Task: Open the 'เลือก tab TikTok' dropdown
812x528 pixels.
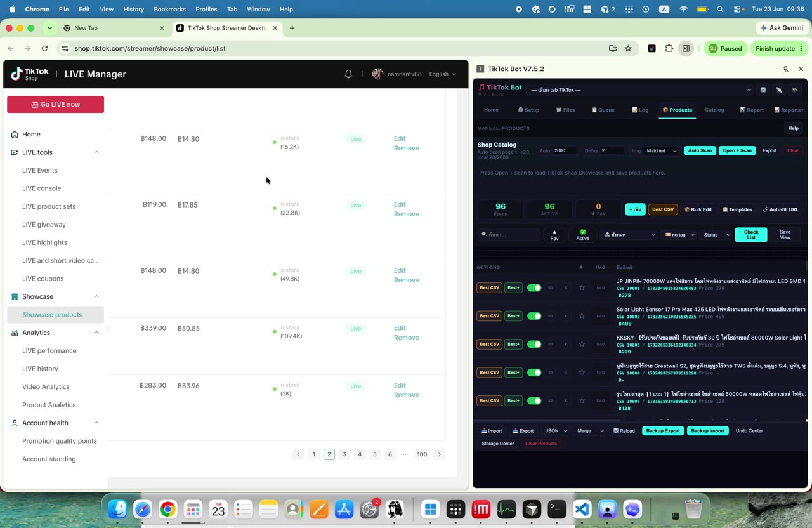Action: (641, 90)
